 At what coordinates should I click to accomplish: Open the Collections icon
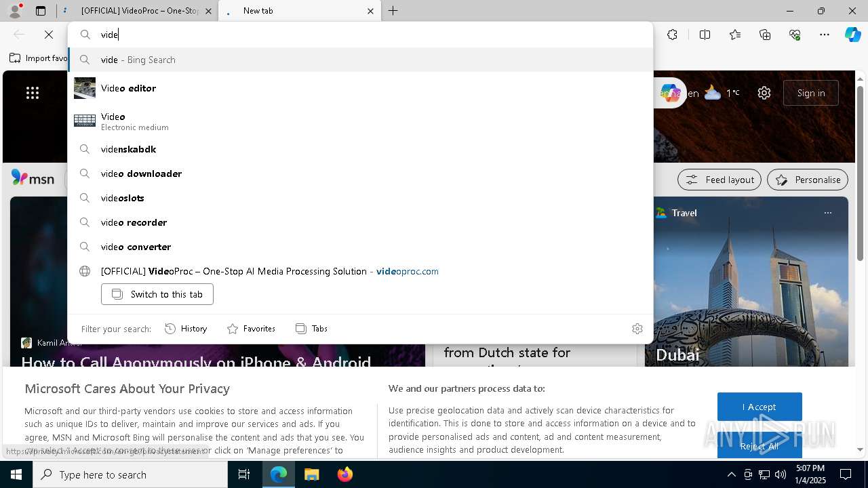pyautogui.click(x=765, y=35)
